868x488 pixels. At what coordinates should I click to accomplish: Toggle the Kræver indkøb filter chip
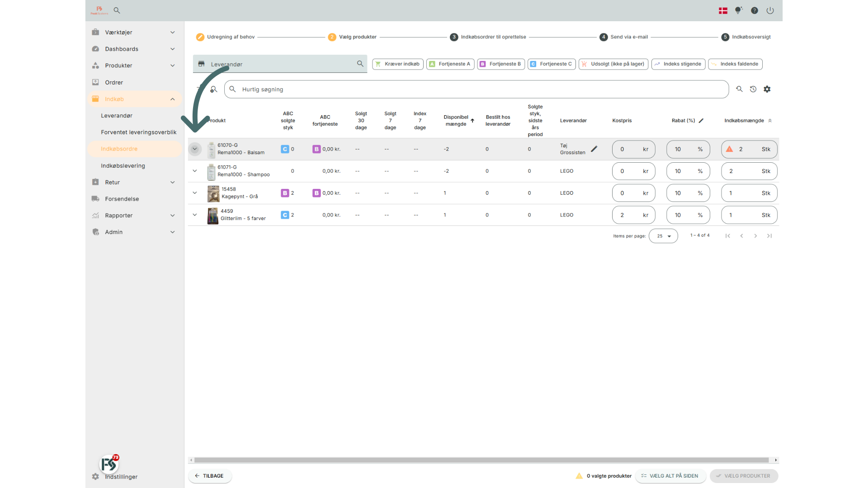[x=398, y=64]
